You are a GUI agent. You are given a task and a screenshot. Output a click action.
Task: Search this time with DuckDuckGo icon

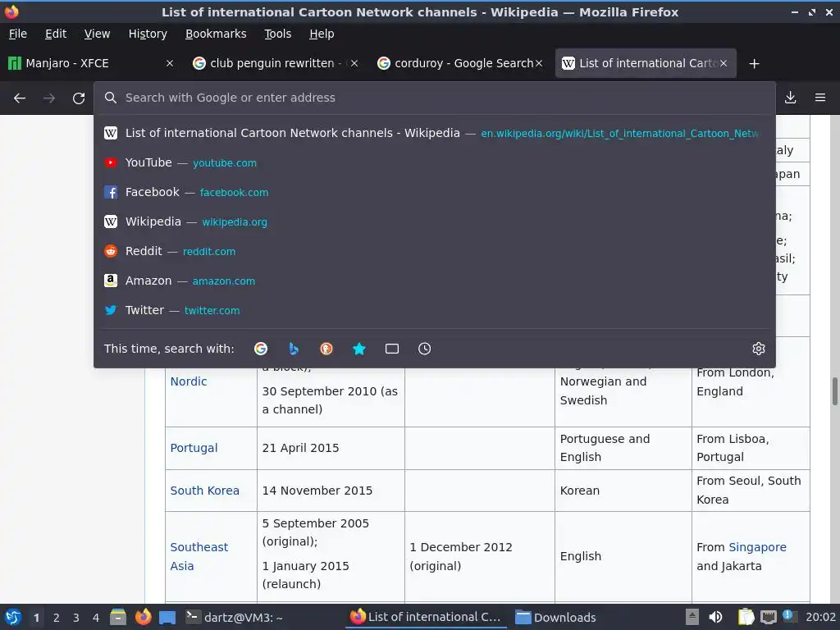coord(326,349)
